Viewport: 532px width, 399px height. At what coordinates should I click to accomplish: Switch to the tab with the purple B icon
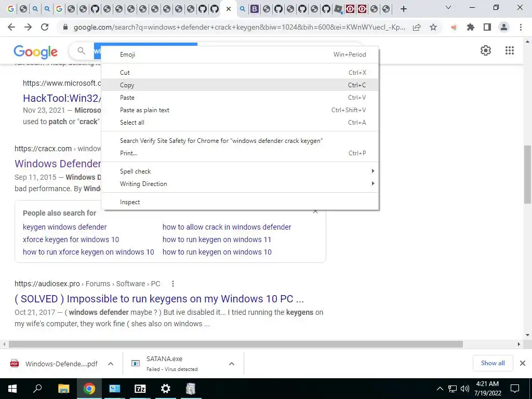254,9
